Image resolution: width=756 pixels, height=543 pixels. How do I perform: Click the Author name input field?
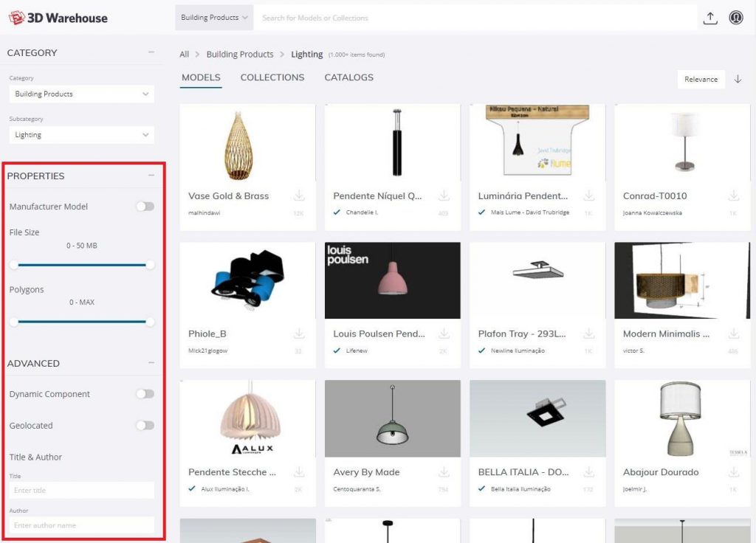(81, 525)
